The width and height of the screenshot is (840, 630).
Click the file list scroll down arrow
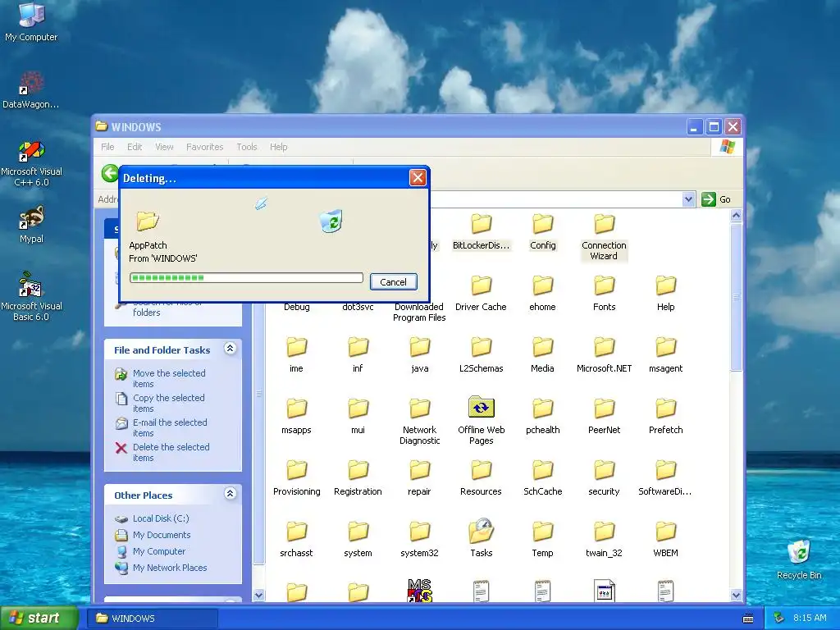click(736, 596)
